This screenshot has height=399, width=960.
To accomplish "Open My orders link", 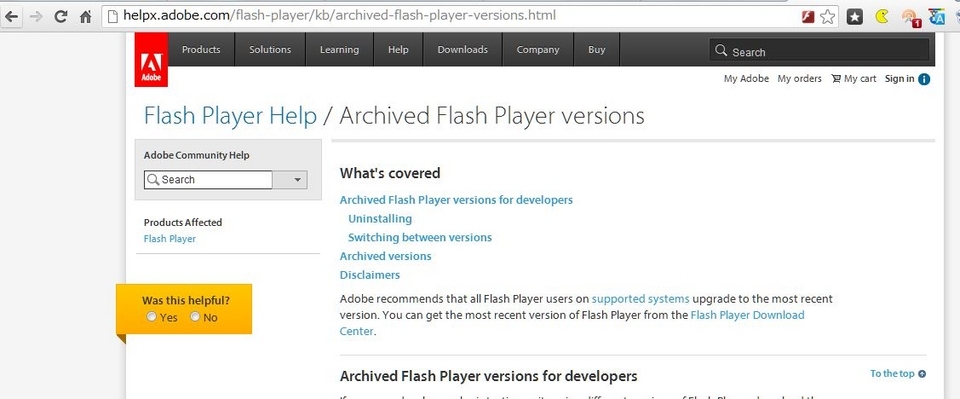I will pos(800,78).
